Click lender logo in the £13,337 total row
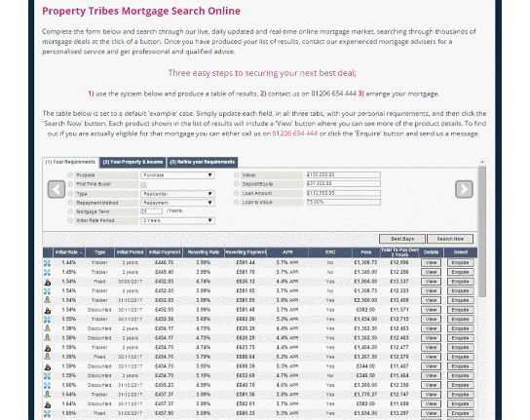 click(48, 282)
